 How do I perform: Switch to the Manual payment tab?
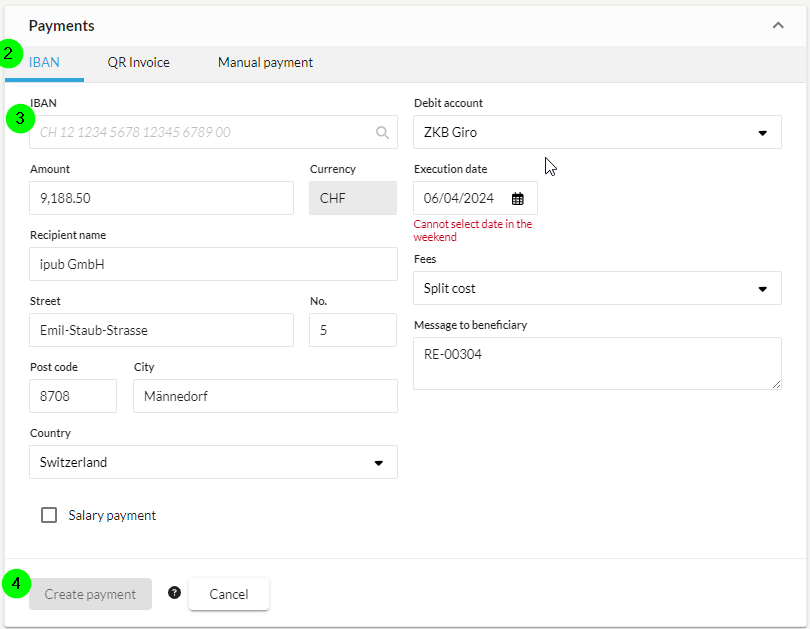(266, 62)
